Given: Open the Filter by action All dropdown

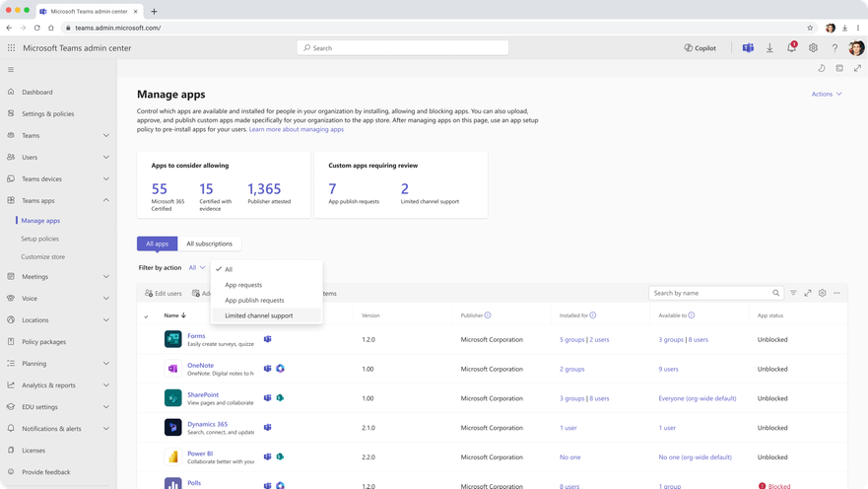Looking at the screenshot, I should 197,267.
